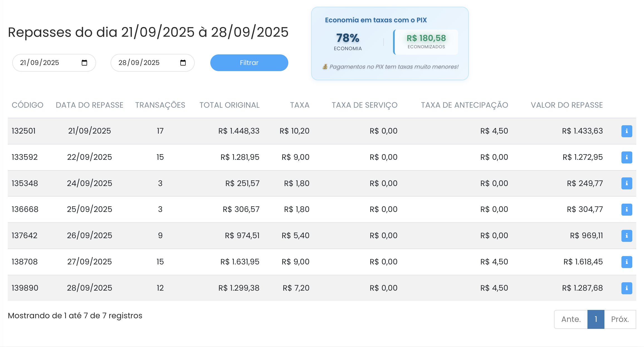Sort by TAXA DE SERVIÇO column
This screenshot has width=644, height=347.
click(x=364, y=105)
